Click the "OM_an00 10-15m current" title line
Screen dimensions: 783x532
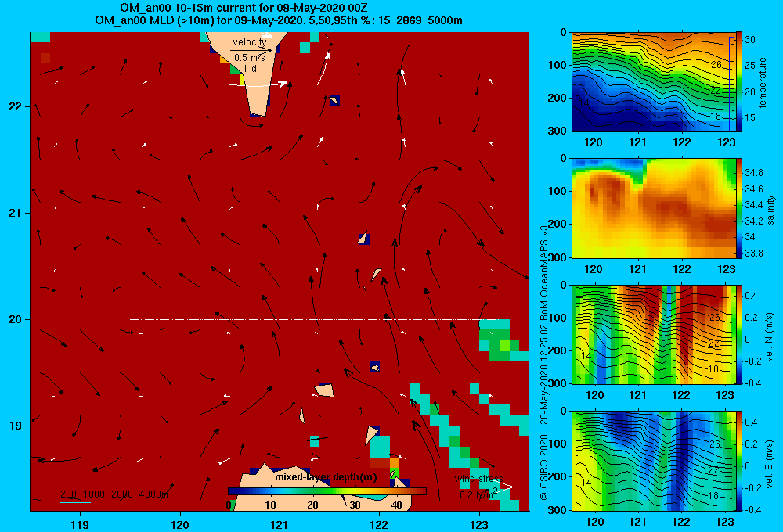(x=244, y=8)
